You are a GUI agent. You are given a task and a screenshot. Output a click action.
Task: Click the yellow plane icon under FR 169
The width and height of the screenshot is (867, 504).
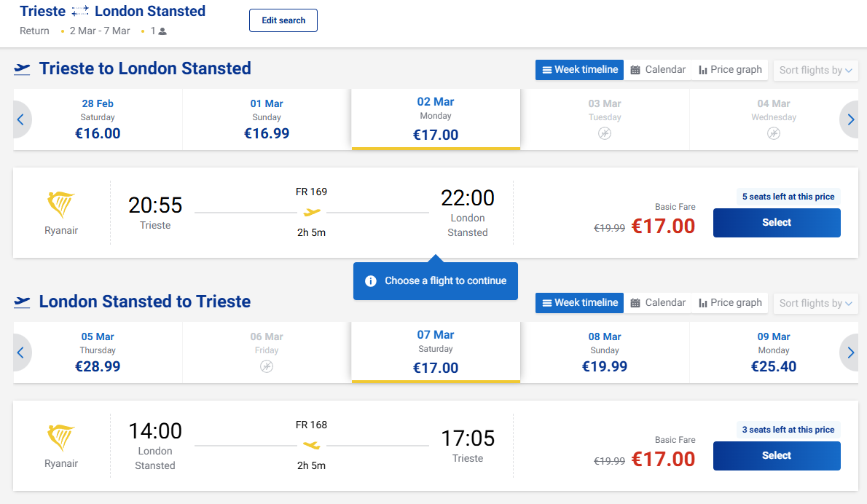312,213
